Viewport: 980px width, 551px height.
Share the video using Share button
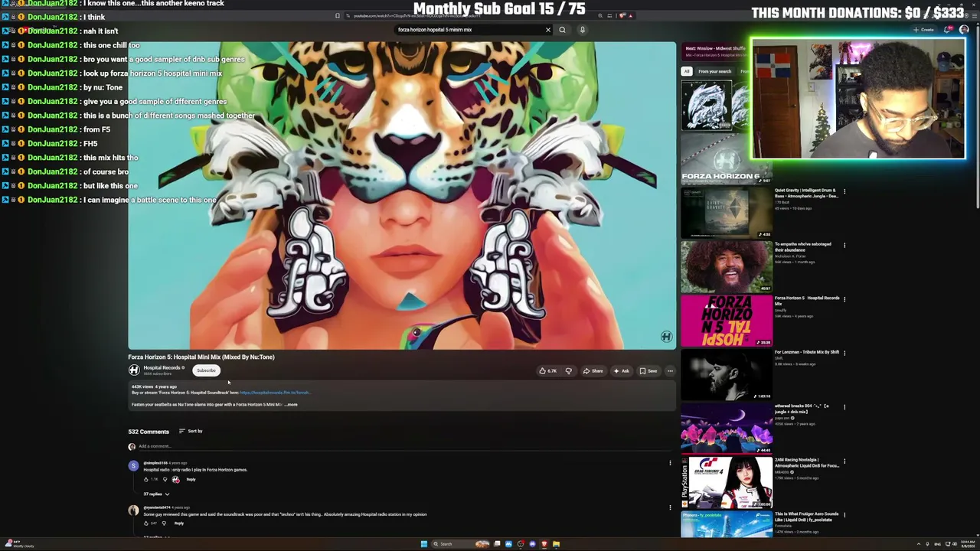593,371
